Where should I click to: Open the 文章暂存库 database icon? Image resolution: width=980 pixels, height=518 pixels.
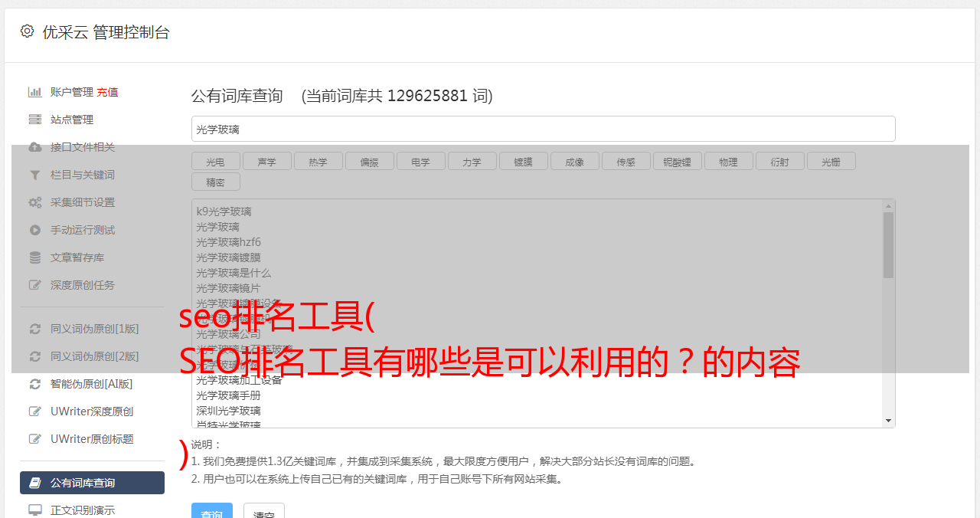[35, 257]
